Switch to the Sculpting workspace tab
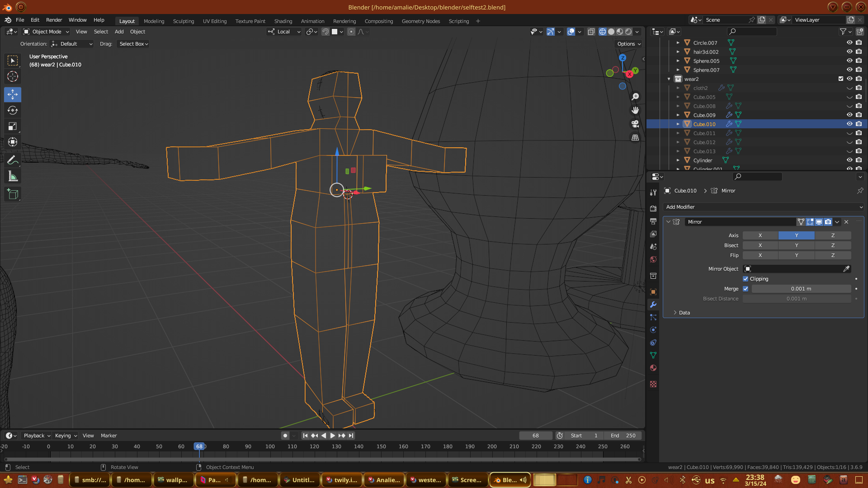Viewport: 868px width, 488px height. point(183,21)
